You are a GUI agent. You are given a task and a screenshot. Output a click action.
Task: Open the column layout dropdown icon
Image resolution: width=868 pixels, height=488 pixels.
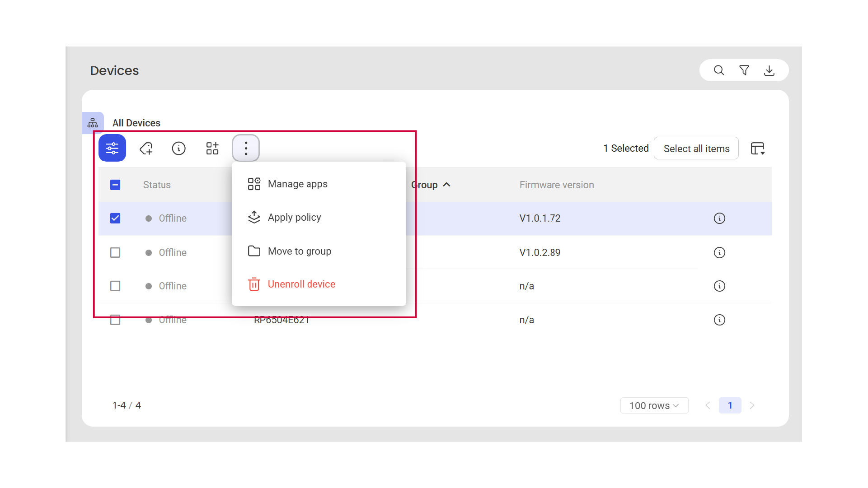pyautogui.click(x=758, y=149)
